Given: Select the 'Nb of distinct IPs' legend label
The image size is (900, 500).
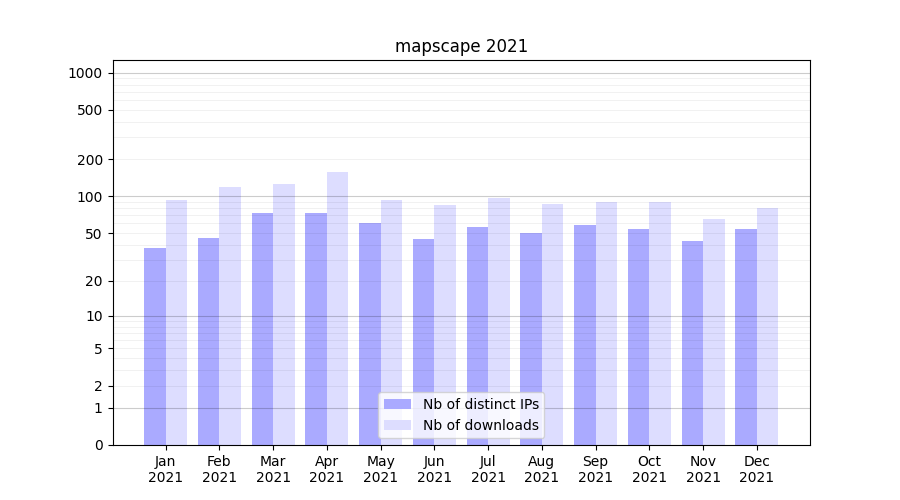Looking at the screenshot, I should tap(480, 404).
